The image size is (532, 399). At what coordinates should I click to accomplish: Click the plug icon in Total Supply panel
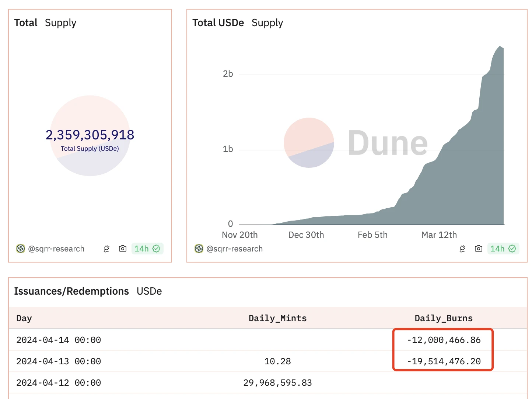(106, 249)
